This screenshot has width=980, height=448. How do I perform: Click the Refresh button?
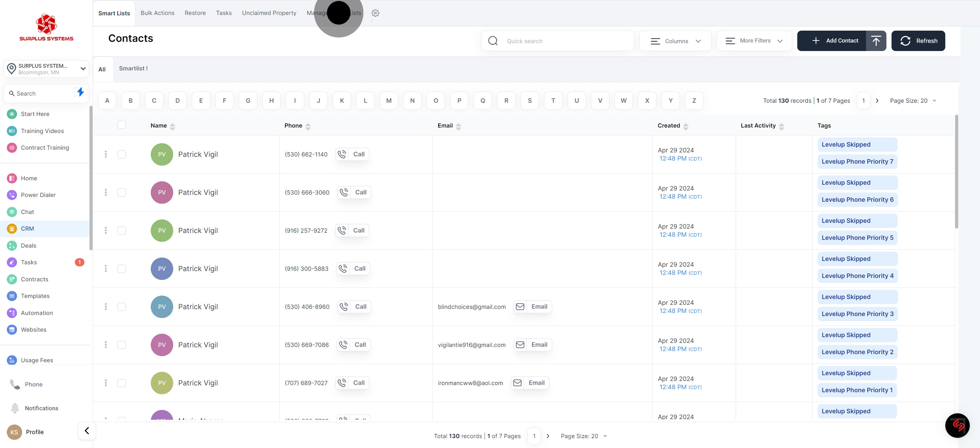pyautogui.click(x=918, y=41)
